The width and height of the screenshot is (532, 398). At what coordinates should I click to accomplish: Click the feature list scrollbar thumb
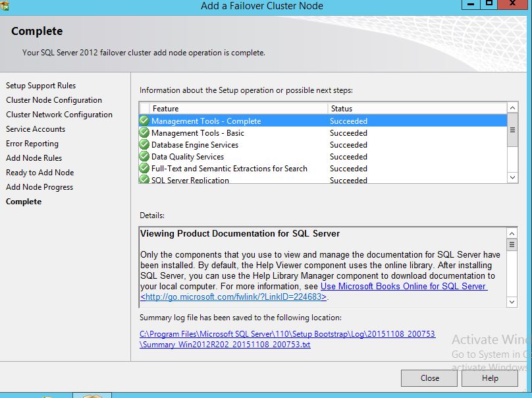(x=512, y=130)
